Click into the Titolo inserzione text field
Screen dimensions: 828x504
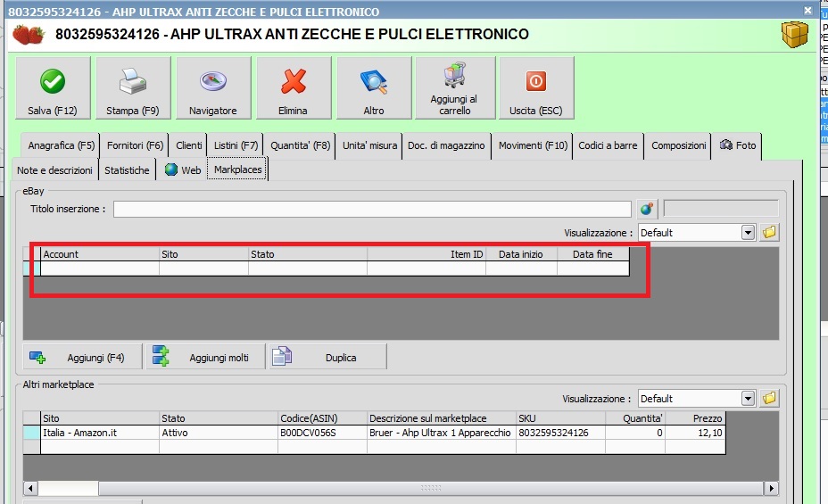coord(372,209)
